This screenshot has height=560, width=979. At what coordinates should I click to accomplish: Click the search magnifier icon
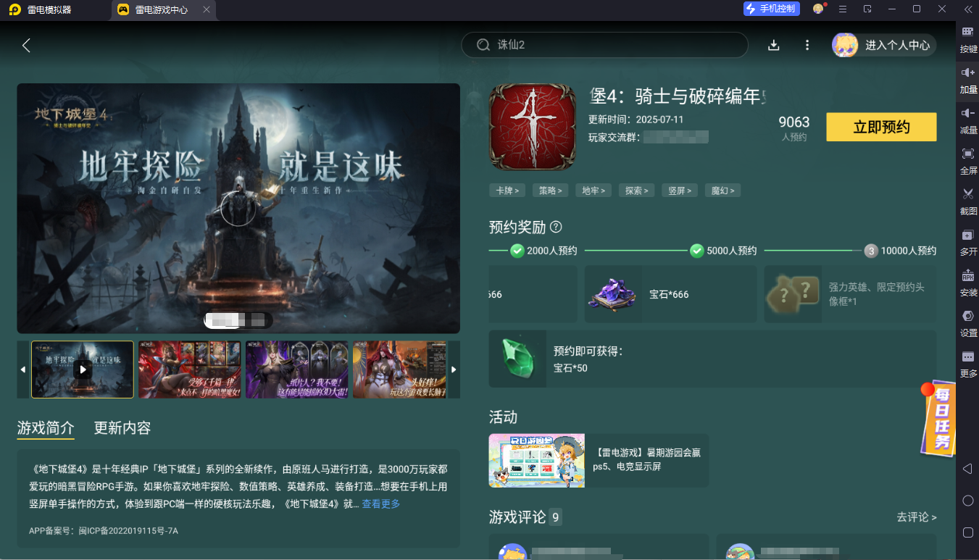(x=483, y=45)
